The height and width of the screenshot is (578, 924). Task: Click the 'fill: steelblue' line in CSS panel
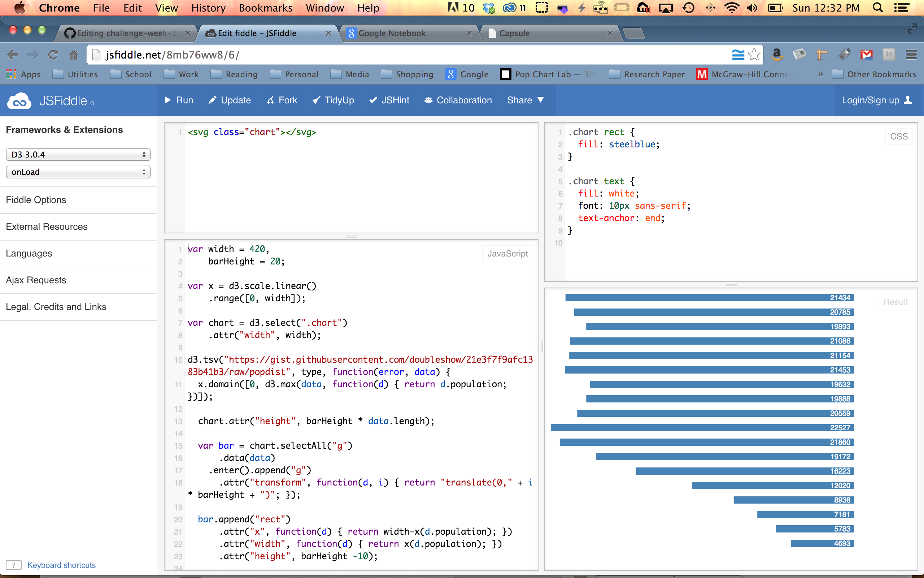pyautogui.click(x=619, y=144)
